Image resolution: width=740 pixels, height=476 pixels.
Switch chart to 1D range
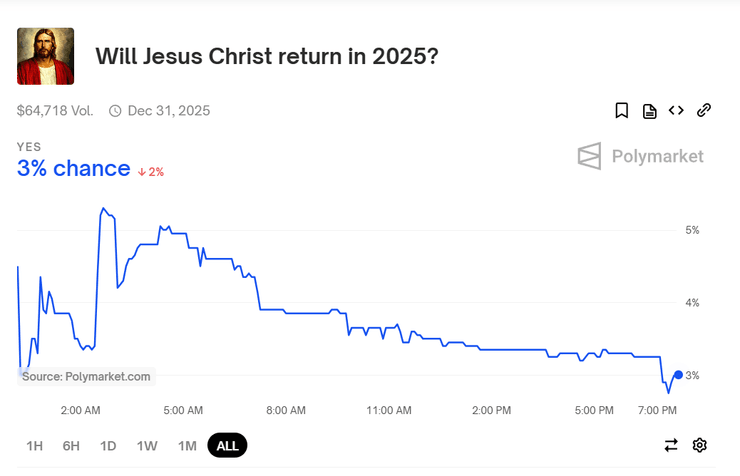click(108, 446)
